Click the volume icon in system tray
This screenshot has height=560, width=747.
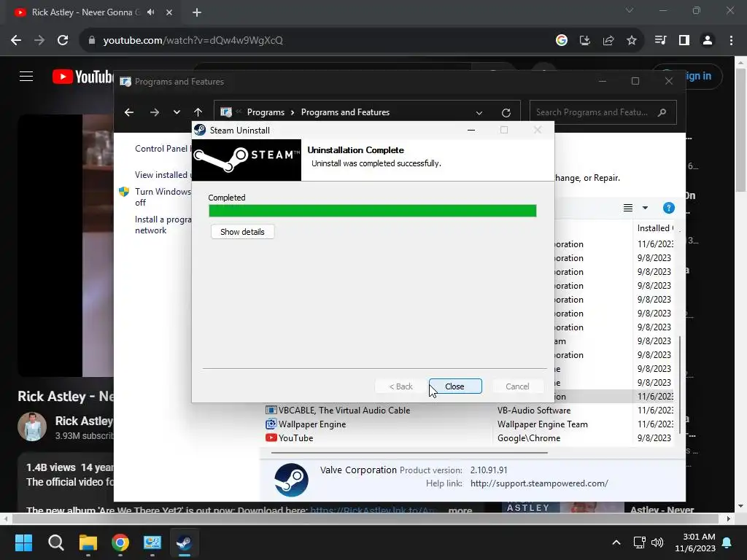pyautogui.click(x=657, y=542)
